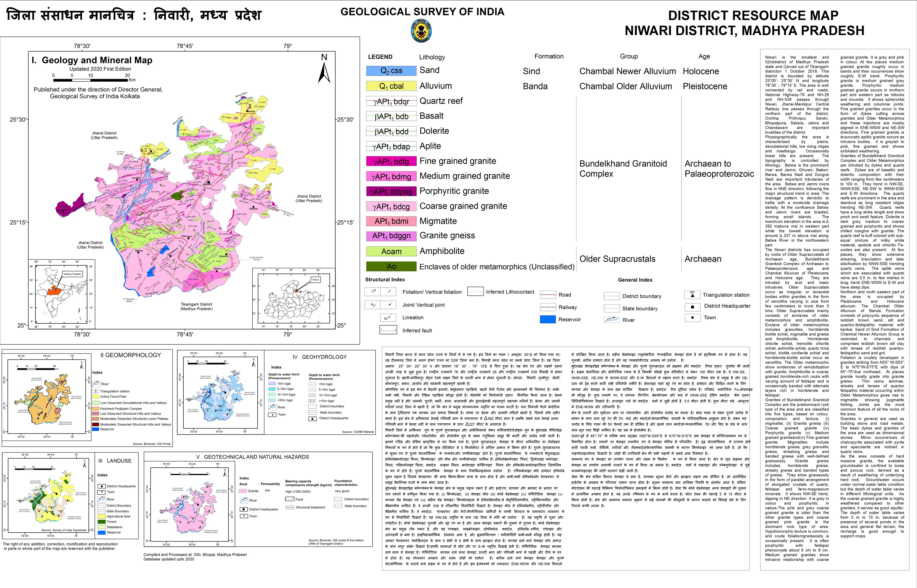Open the Geomorphology thumbnail map
Viewport: 917px width, 588px height.
47,397
